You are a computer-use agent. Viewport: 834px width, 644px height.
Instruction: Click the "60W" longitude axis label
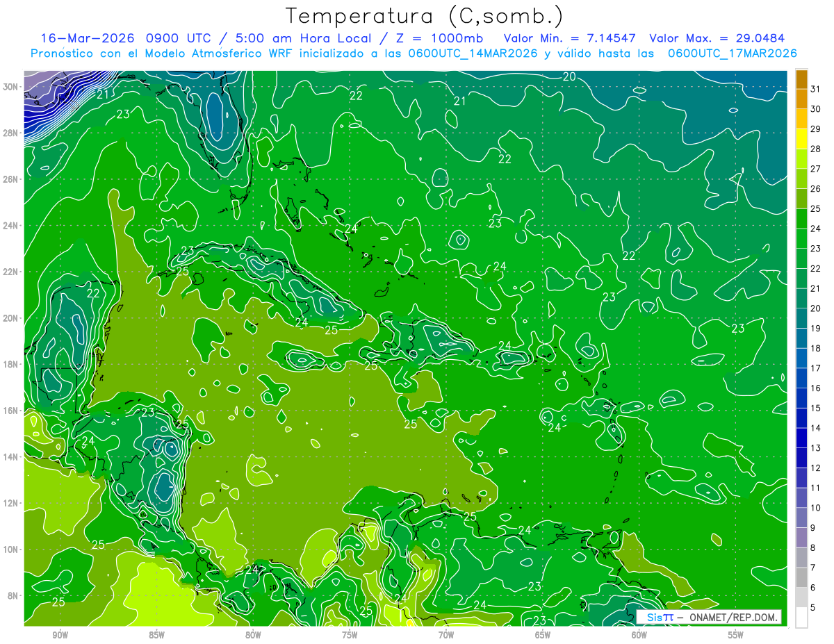point(639,634)
